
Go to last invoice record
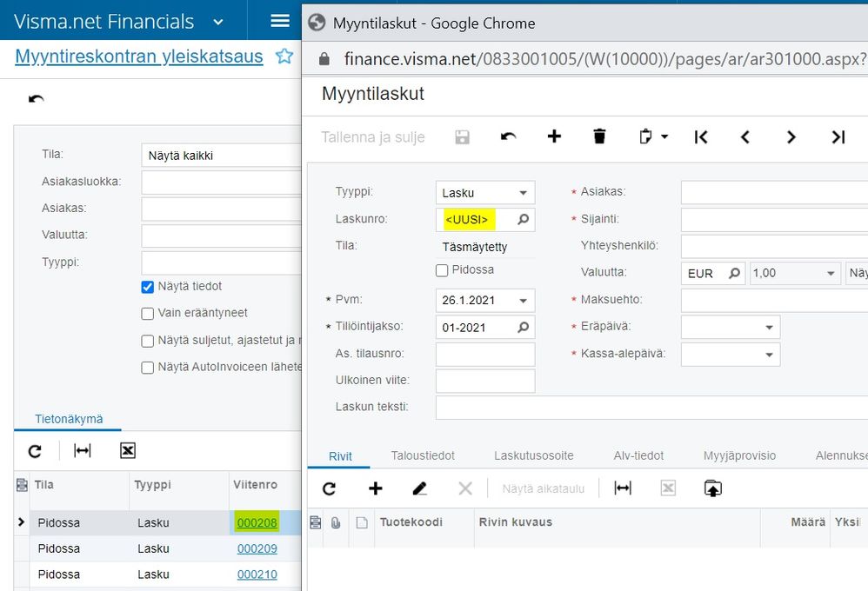(x=838, y=136)
